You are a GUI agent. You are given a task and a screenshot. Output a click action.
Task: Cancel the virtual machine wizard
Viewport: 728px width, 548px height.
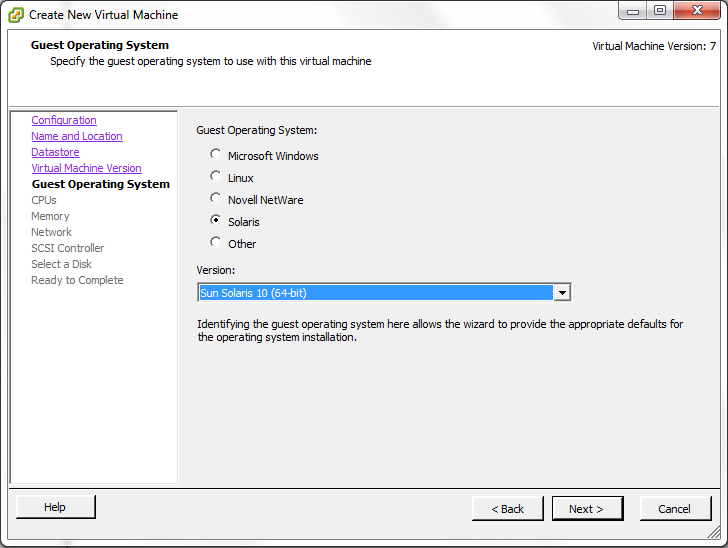pos(675,509)
